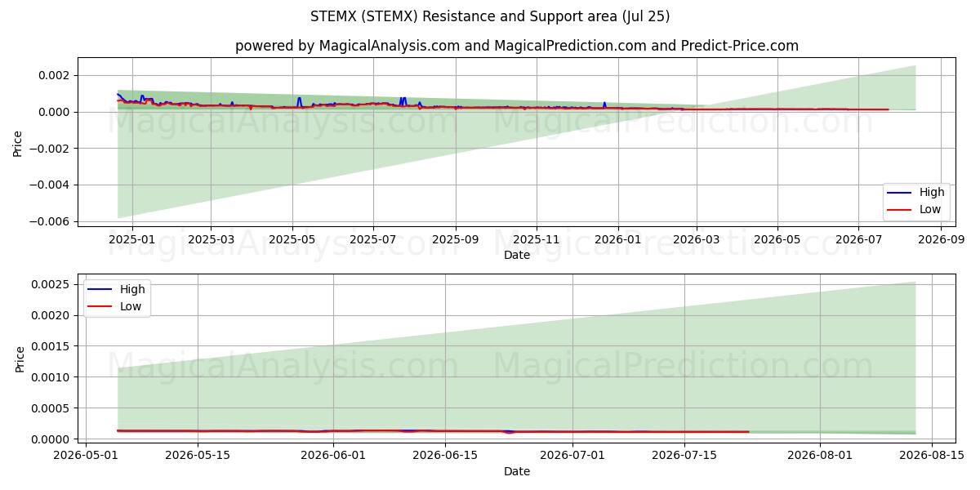
Task: Click the 'Price' y-axis label of the top chart
Action: click(x=18, y=144)
